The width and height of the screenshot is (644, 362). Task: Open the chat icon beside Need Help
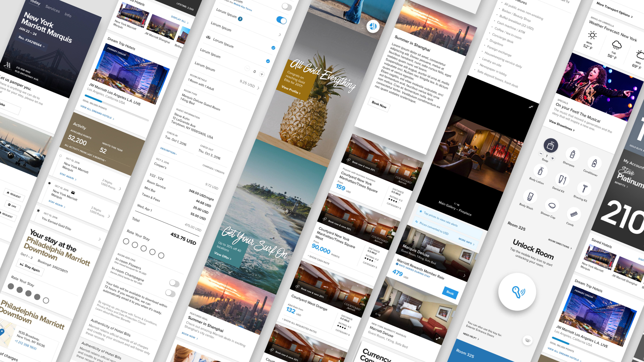527,340
